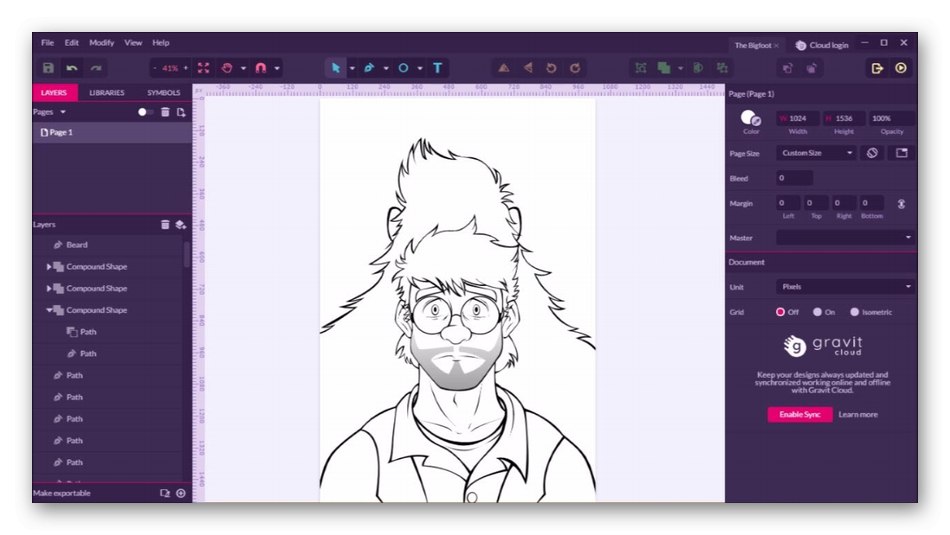The image size is (950, 535).
Task: Open the View menu
Action: [x=133, y=43]
